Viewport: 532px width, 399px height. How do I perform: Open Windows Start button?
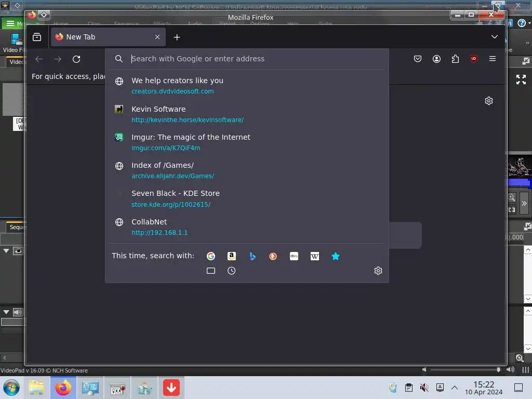click(11, 388)
